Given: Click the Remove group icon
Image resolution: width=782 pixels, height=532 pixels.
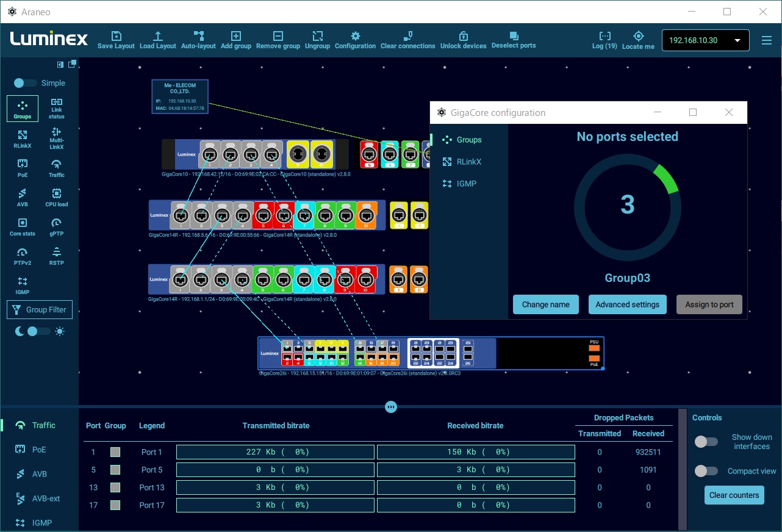Looking at the screenshot, I should tap(278, 40).
